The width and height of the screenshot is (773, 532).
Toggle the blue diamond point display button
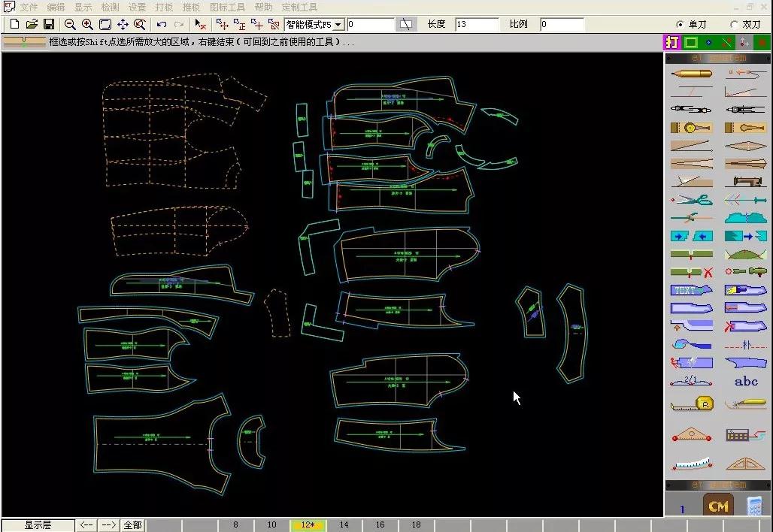(708, 42)
